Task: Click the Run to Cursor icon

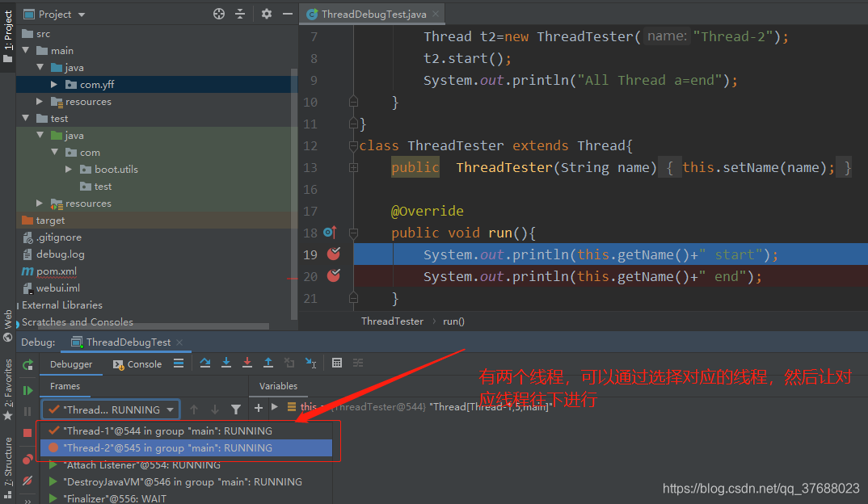Action: pos(310,363)
